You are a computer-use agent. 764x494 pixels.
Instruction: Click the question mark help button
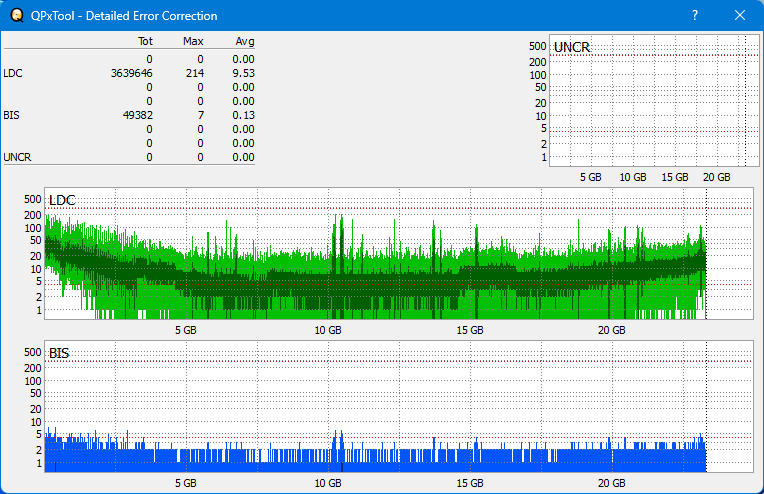(x=695, y=16)
